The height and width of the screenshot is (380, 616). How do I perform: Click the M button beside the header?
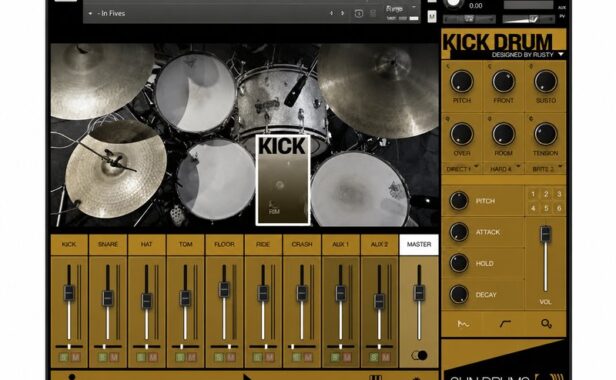432,17
